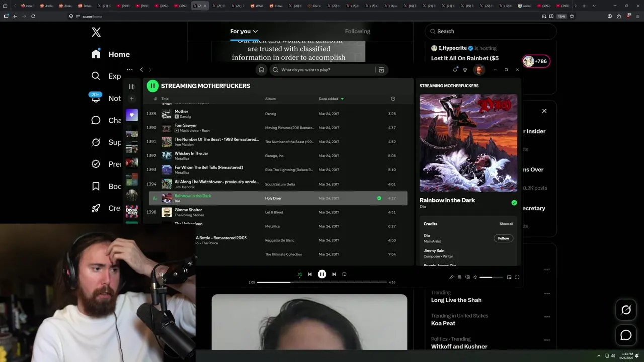Image resolution: width=644 pixels, height=362 pixels.
Task: Sort playlist by Album column
Action: coord(270,99)
